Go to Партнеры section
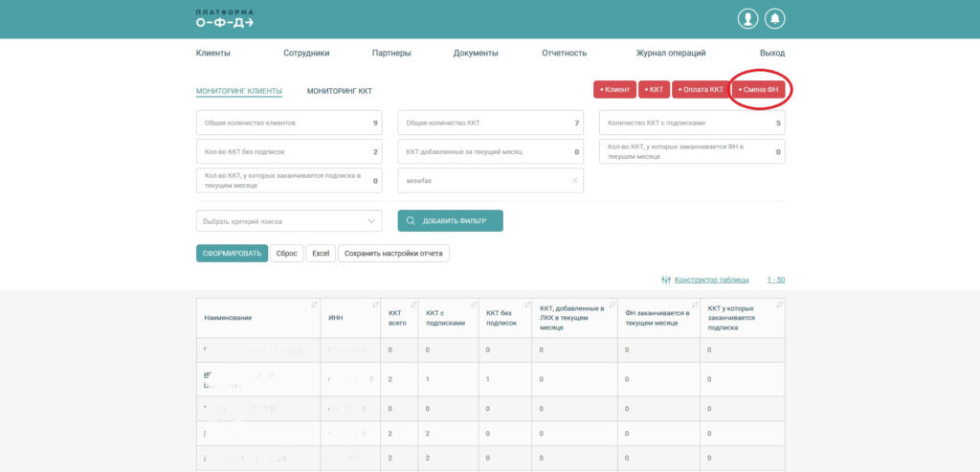The width and height of the screenshot is (980, 472). point(391,54)
